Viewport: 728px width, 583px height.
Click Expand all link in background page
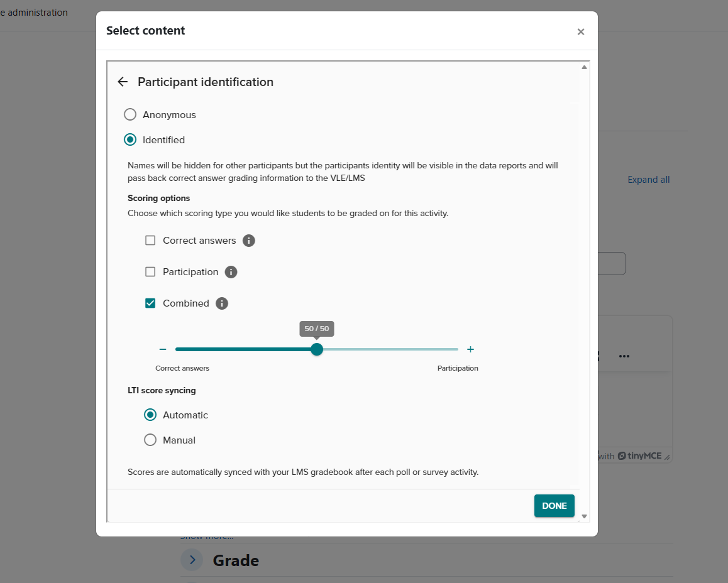pos(648,180)
